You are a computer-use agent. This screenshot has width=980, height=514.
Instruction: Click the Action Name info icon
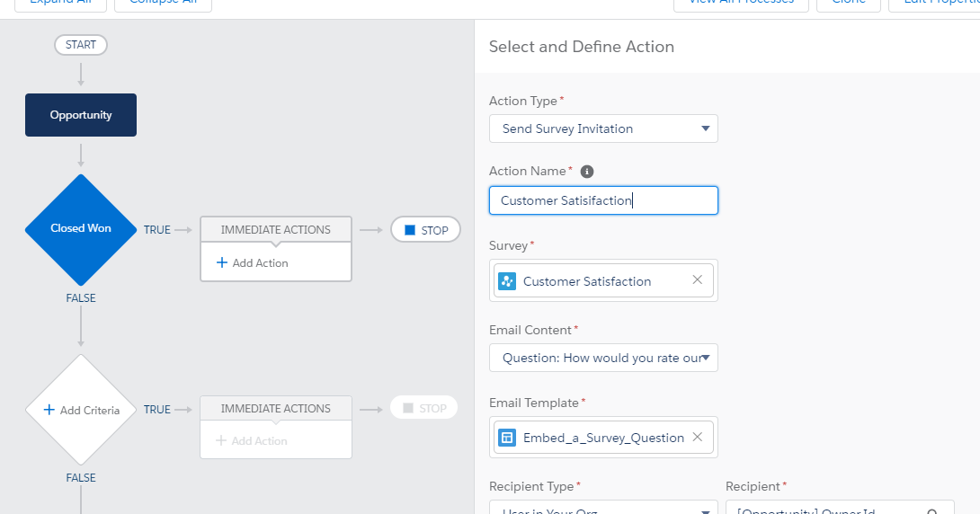tap(587, 172)
